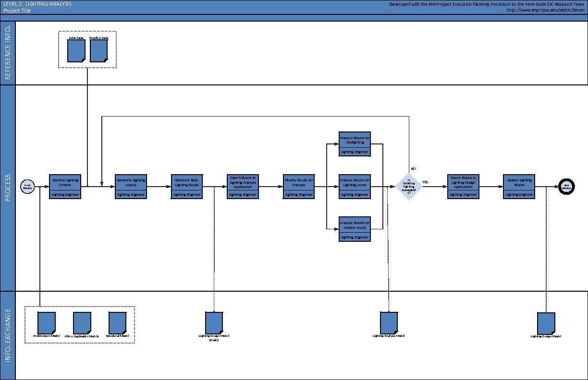Click the Structural Model document icon
The width and height of the screenshot is (588, 380).
117,322
